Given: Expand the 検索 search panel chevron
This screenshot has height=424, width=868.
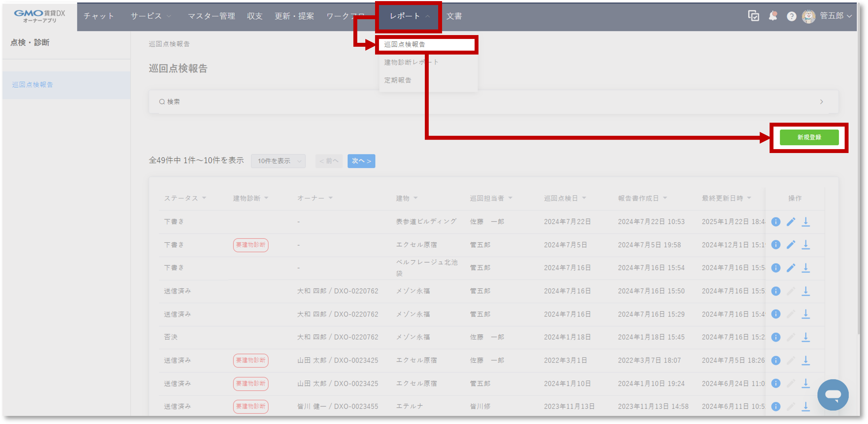Looking at the screenshot, I should [821, 102].
